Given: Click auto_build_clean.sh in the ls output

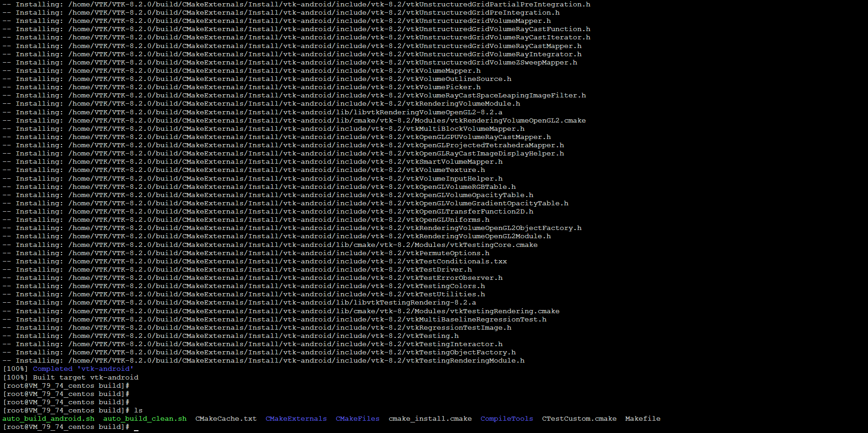Looking at the screenshot, I should [x=145, y=418].
